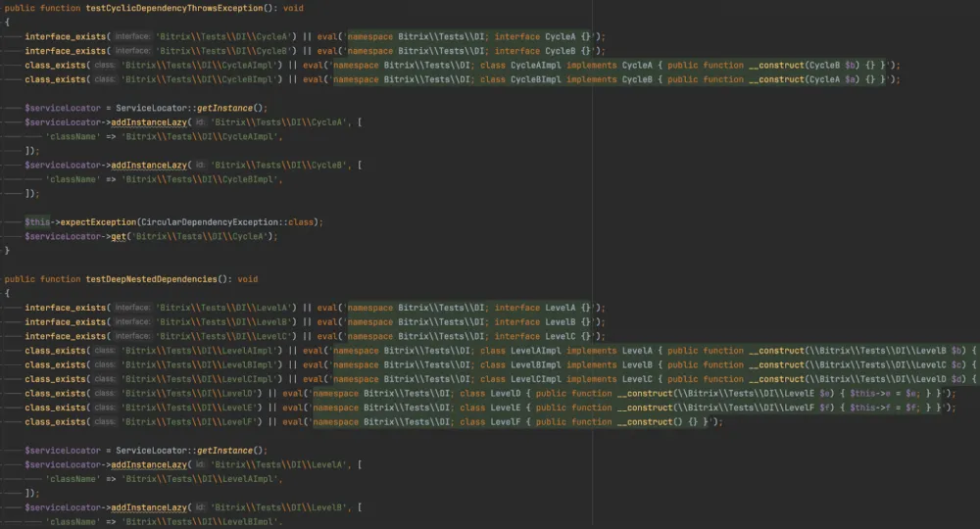
Task: Click the interface inlay hint before CycleA string
Action: (132, 36)
